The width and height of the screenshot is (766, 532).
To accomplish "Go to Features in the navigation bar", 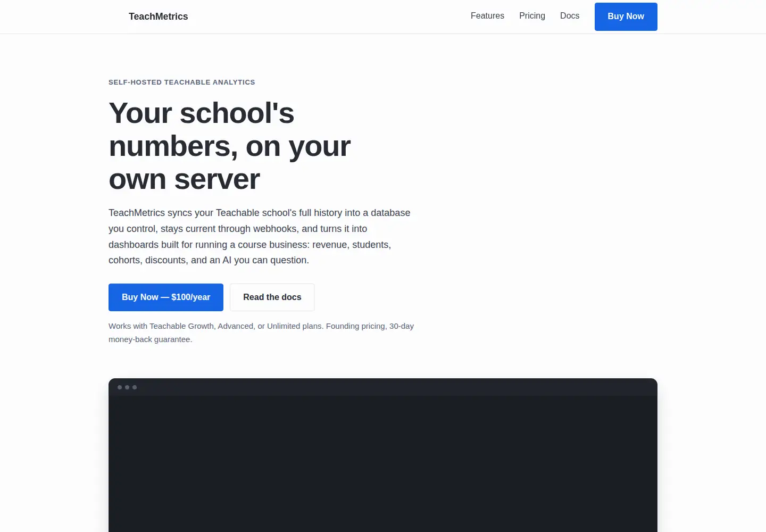I will [x=487, y=16].
